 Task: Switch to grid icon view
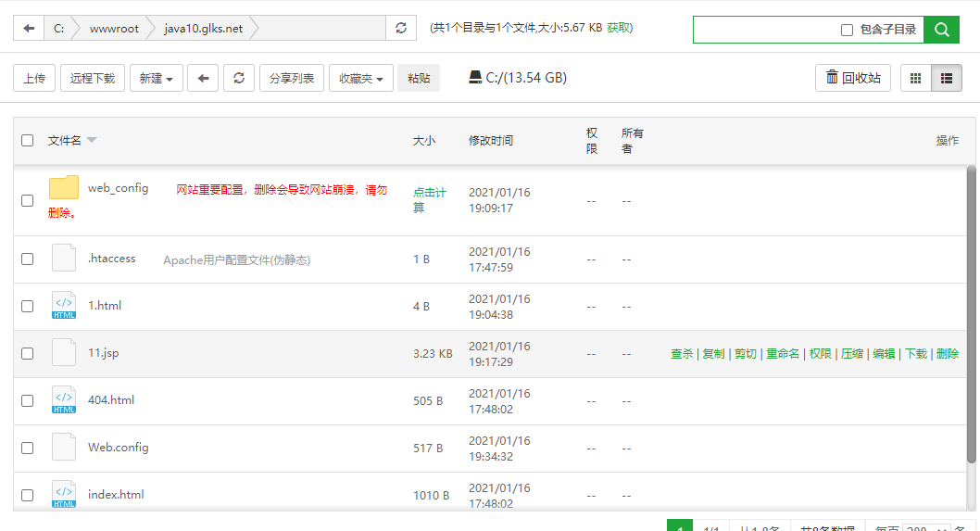point(916,78)
